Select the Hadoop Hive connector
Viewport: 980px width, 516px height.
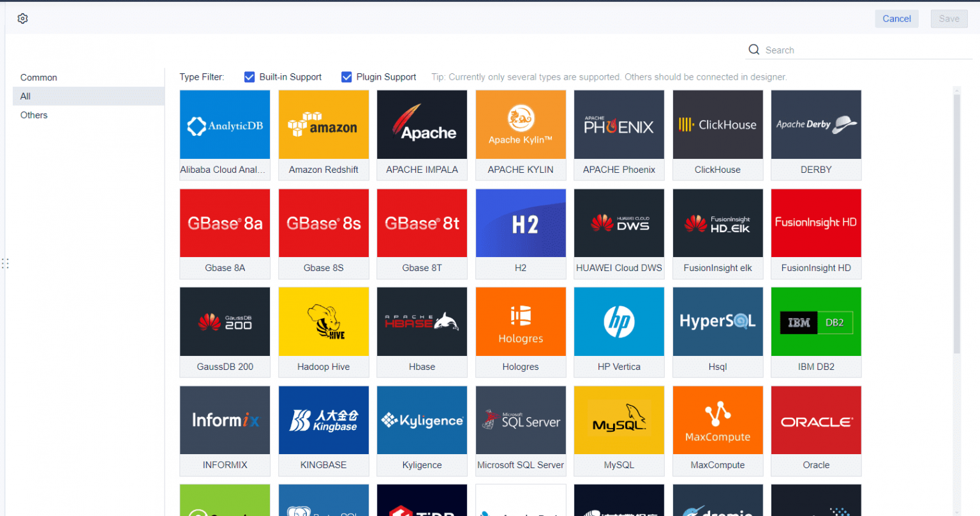tap(323, 332)
